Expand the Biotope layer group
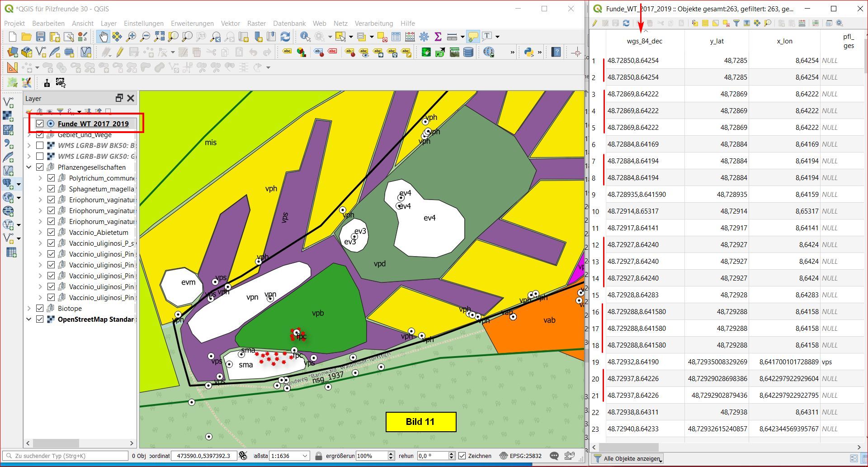 tap(29, 308)
